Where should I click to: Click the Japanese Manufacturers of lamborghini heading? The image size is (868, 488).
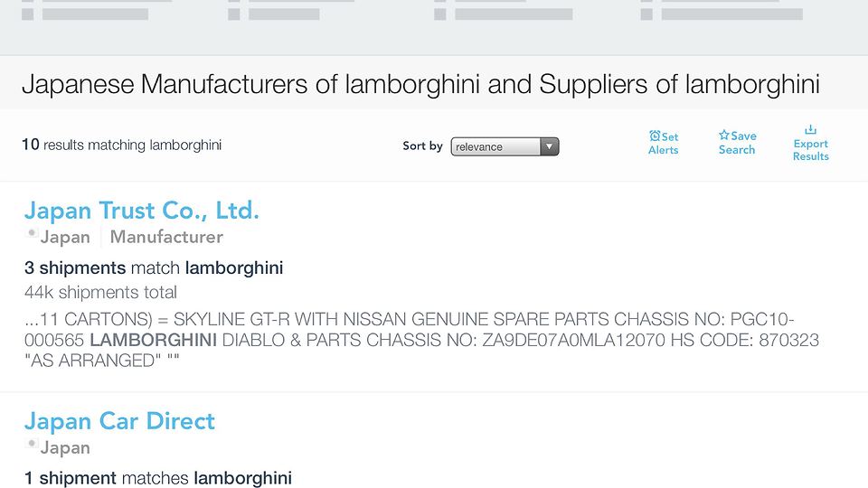420,85
